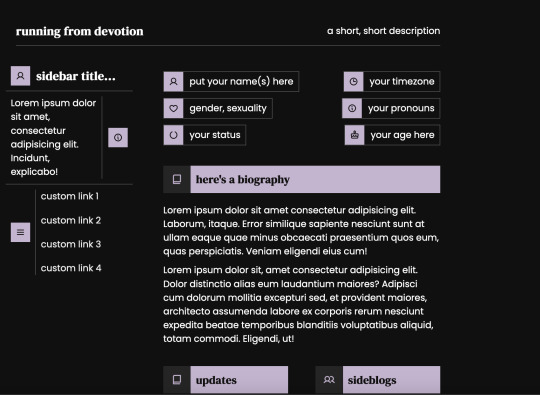The image size is (540, 395).
Task: Click the person icon next to name field
Action: click(x=173, y=82)
